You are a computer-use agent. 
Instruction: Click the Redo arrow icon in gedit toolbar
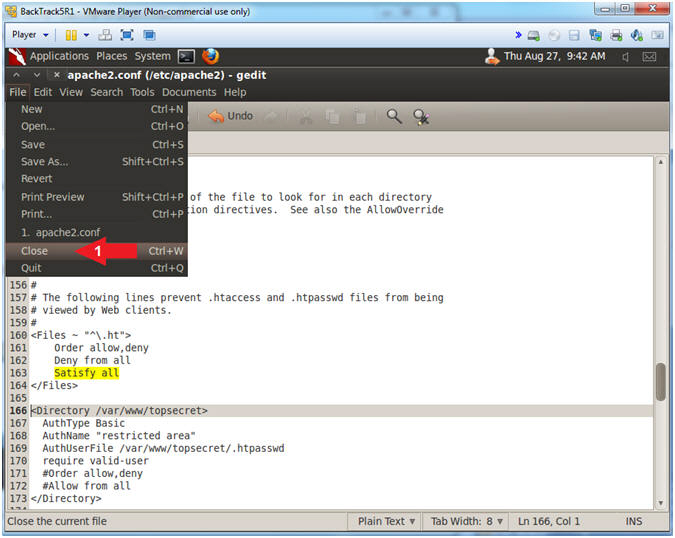[x=271, y=116]
